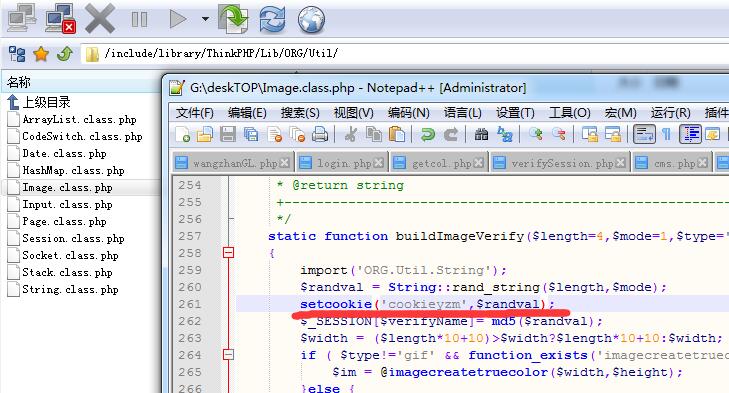Click the pause icon in top toolbar
The height and width of the screenshot is (393, 729).
pos(139,19)
